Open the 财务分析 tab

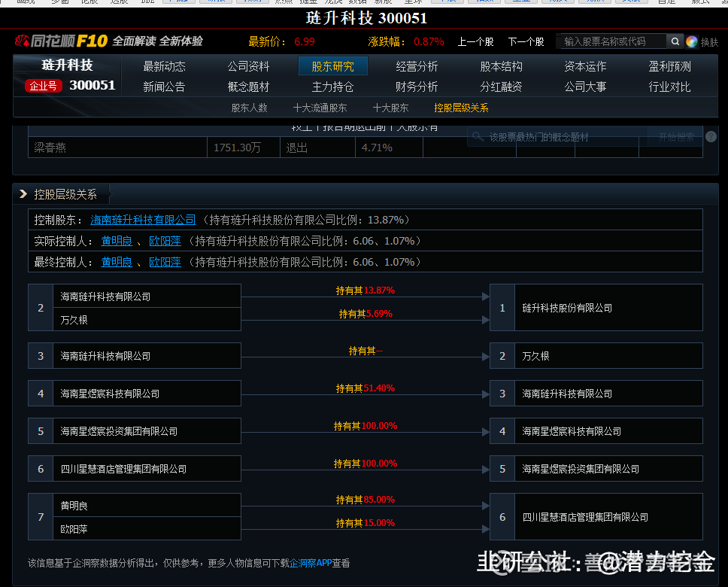pyautogui.click(x=417, y=87)
